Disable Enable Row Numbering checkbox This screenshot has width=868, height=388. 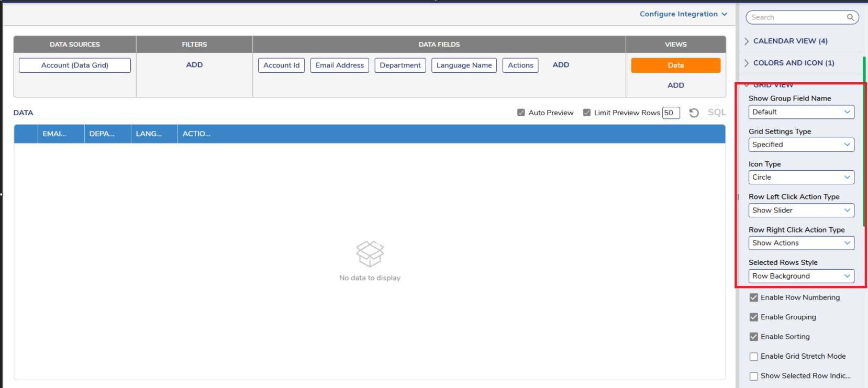tap(754, 297)
